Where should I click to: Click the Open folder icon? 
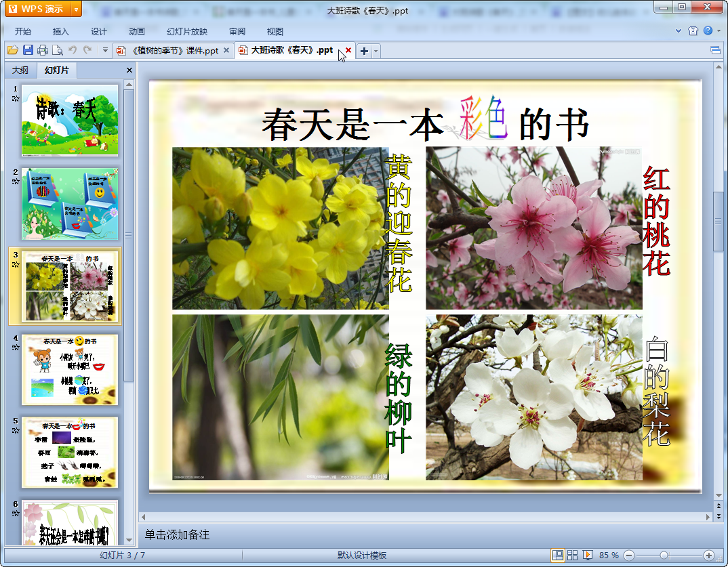point(13,50)
